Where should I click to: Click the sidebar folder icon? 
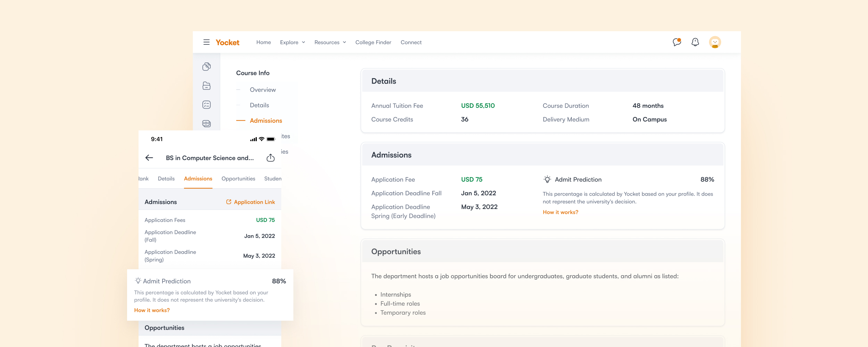(x=207, y=86)
